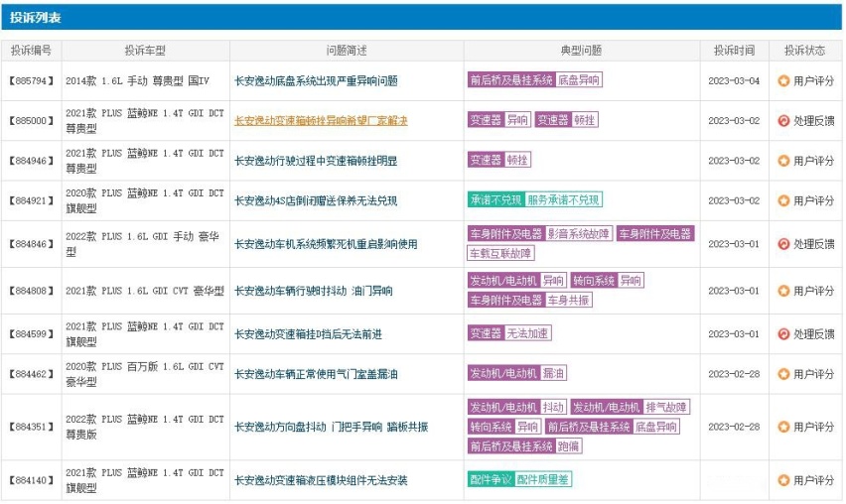Click the red feedback icon in row 884846
Image resolution: width=846 pixels, height=504 pixels.
coord(783,244)
